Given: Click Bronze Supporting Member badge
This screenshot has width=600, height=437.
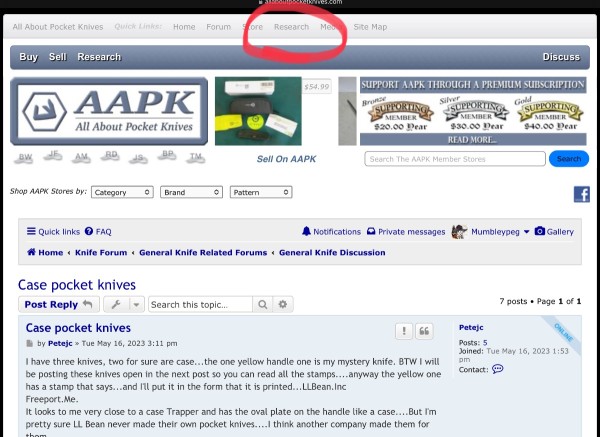Looking at the screenshot, I should click(x=400, y=114).
